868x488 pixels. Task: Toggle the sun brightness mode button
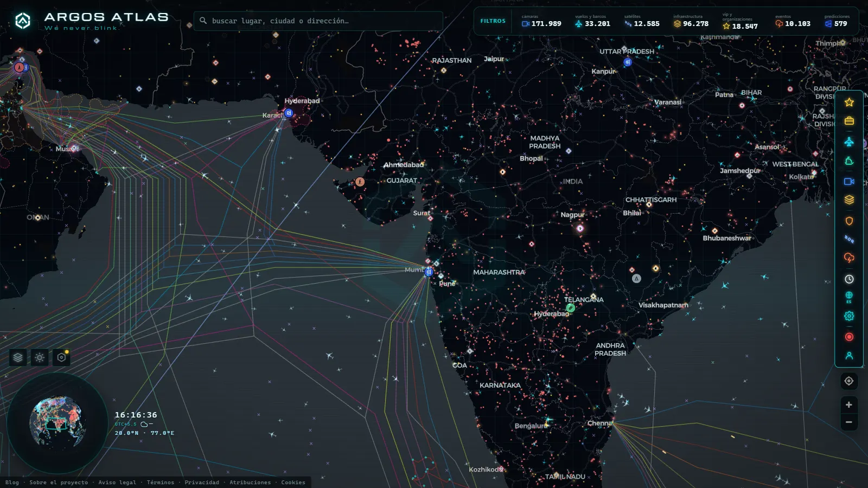click(x=40, y=357)
